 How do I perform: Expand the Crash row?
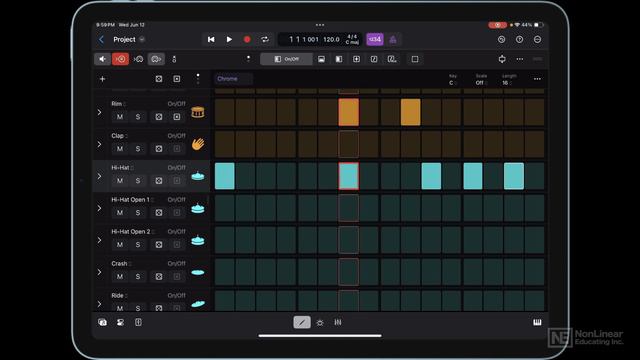coord(99,272)
